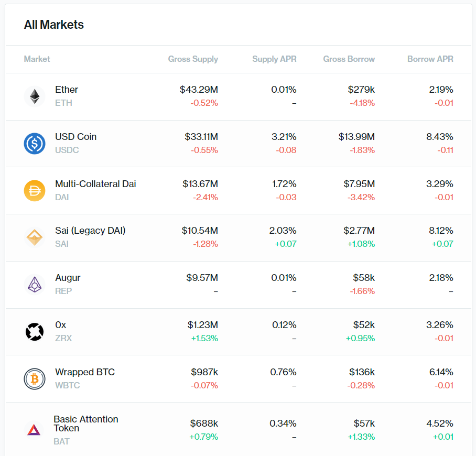
Task: Click the USD Coin USDC icon
Action: coord(35,143)
